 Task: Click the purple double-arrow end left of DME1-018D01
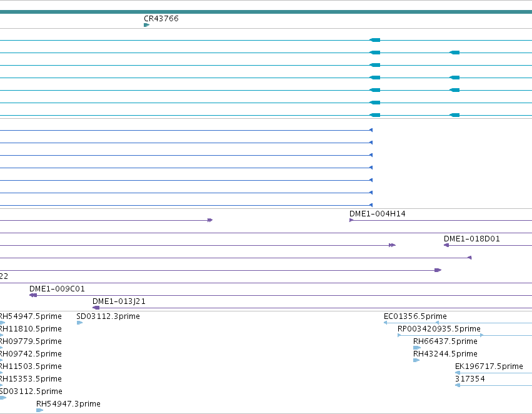(392, 245)
